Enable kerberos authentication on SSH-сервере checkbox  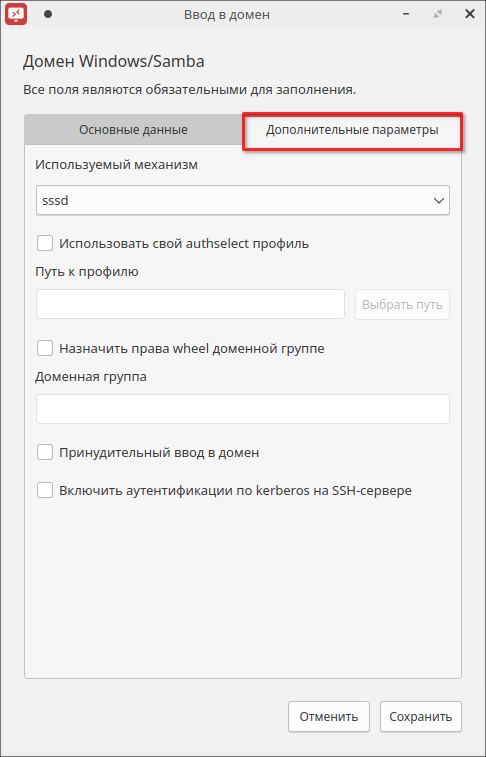(x=45, y=491)
